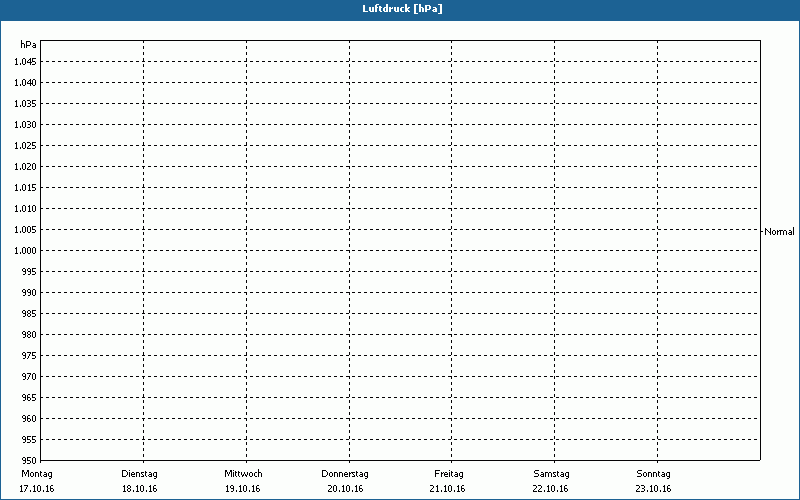Viewport: 800px width, 500px height.
Task: Click the 1.040 axis value
Action: tap(25, 83)
